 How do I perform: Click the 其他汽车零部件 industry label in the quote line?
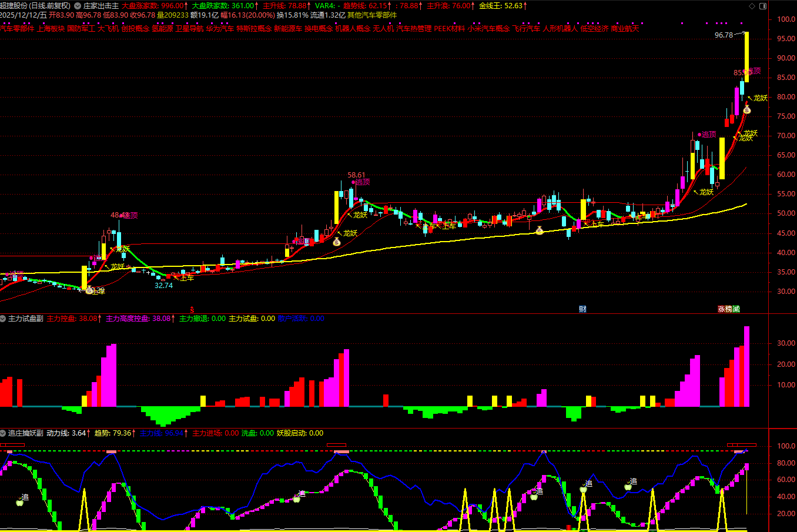[x=372, y=15]
